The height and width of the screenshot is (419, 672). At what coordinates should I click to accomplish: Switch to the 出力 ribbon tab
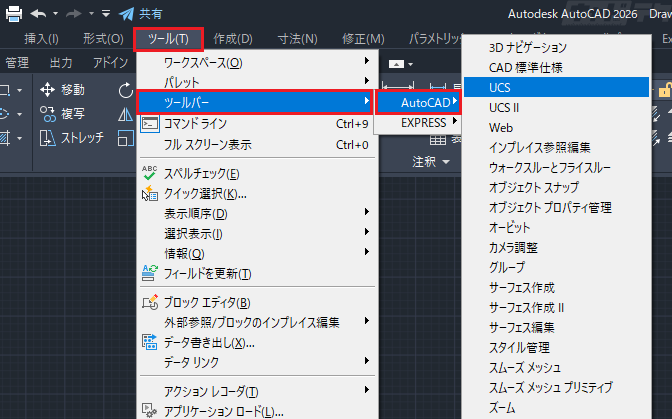pos(61,63)
